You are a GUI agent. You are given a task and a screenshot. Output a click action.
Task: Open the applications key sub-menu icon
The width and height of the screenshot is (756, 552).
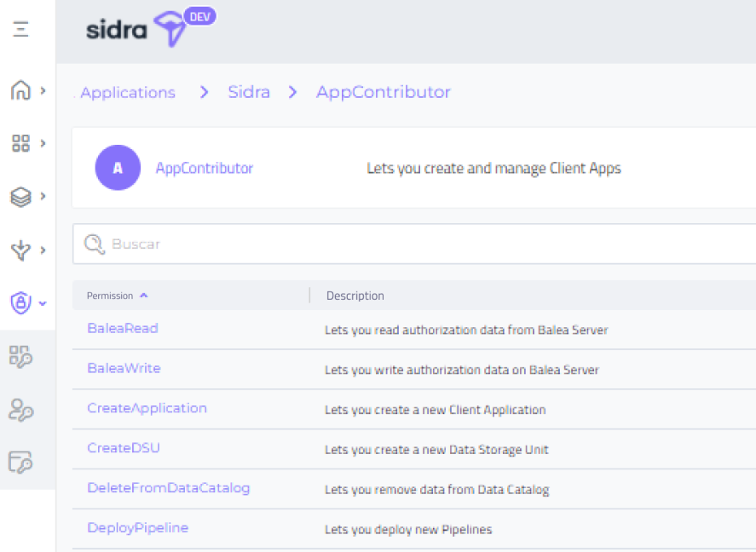pyautogui.click(x=20, y=356)
